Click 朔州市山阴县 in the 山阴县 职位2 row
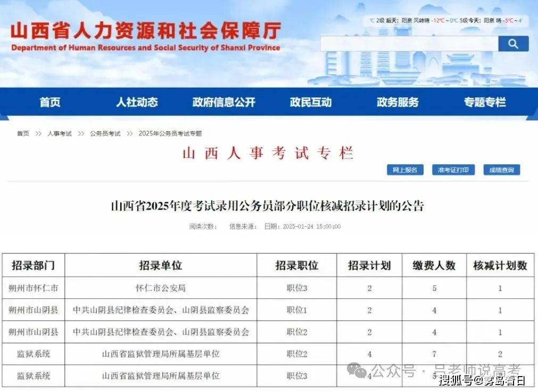Screen dimensions: 538x392 34,332
